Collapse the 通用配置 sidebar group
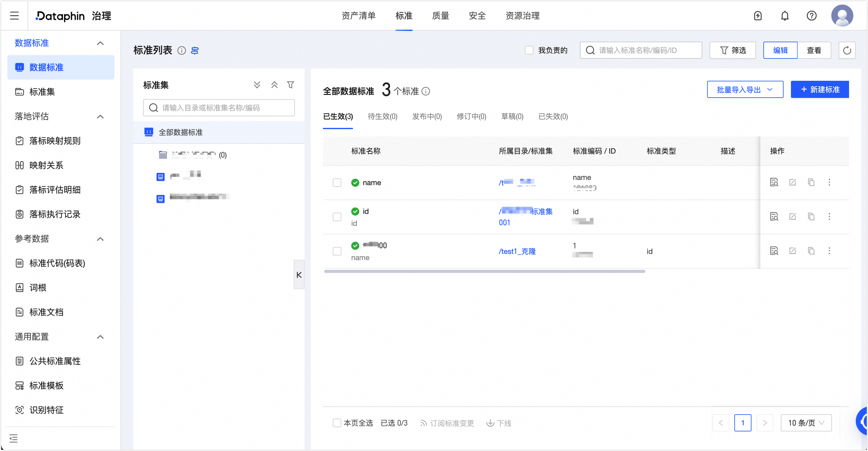This screenshot has height=451, width=868. point(100,337)
